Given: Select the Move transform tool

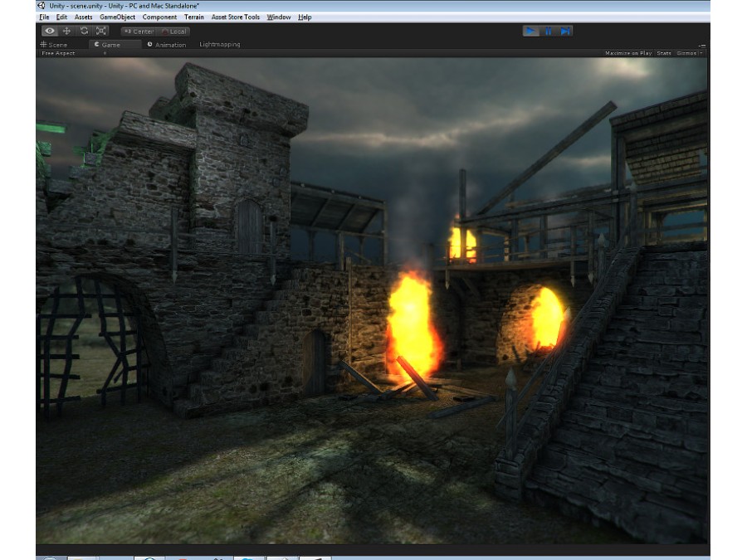Looking at the screenshot, I should click(x=66, y=31).
